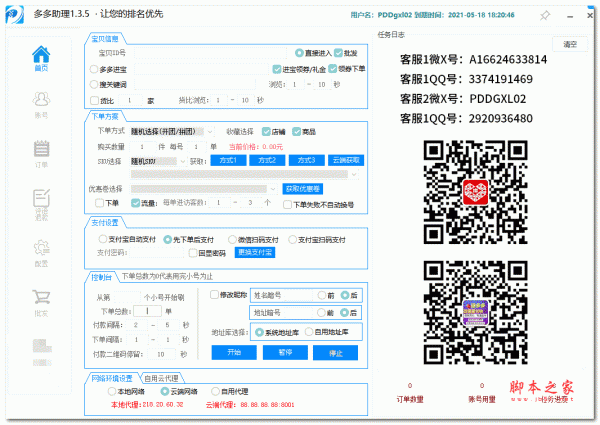Select 系统地址库 address source

click(259, 332)
